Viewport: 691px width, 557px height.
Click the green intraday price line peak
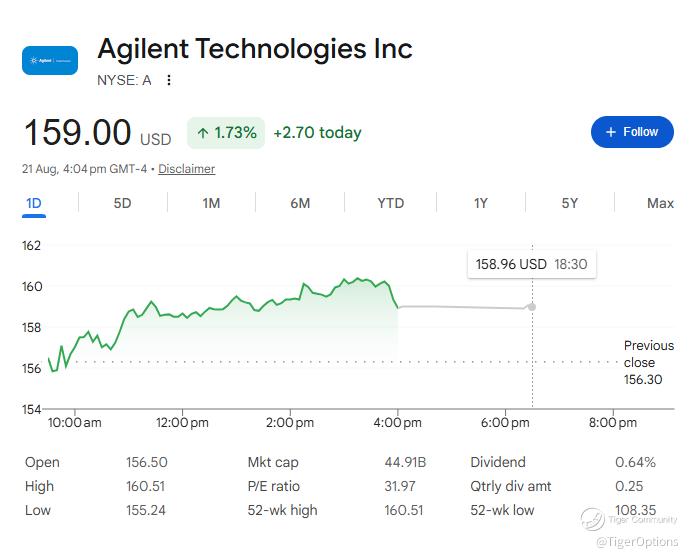[x=358, y=278]
